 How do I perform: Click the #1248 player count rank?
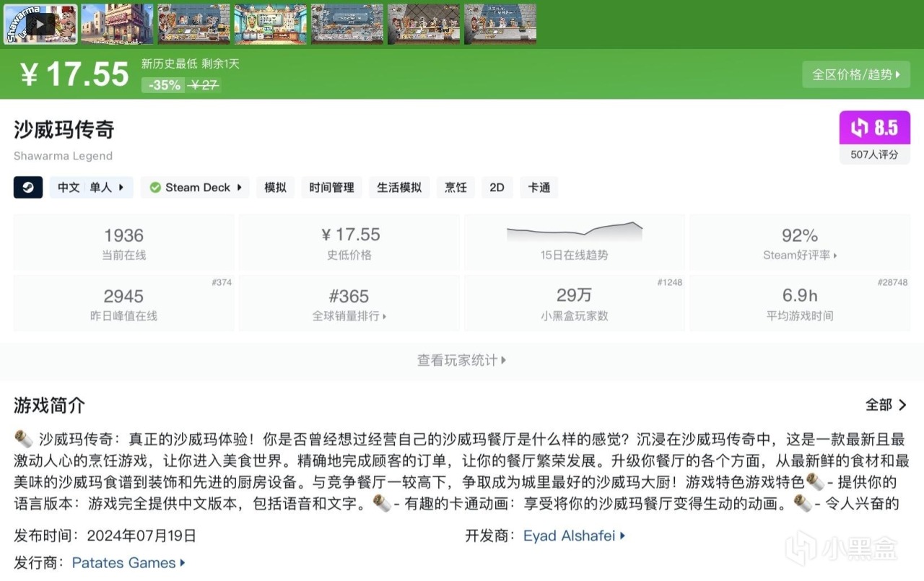tap(669, 282)
